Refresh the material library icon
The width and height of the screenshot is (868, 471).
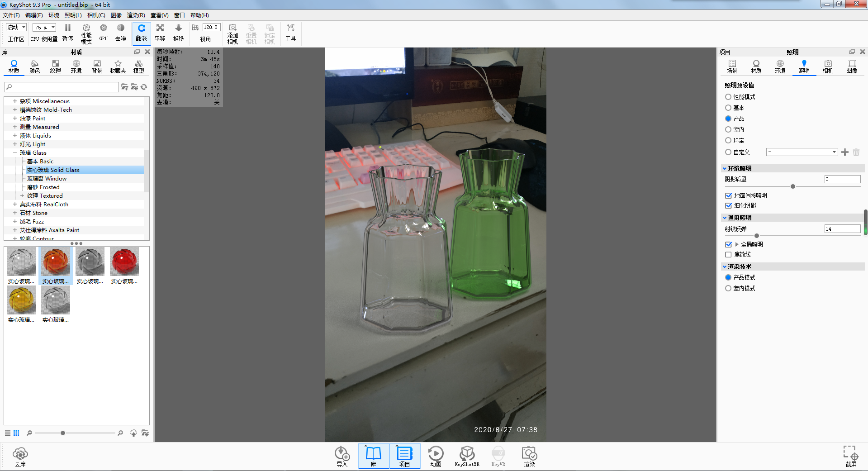point(144,87)
